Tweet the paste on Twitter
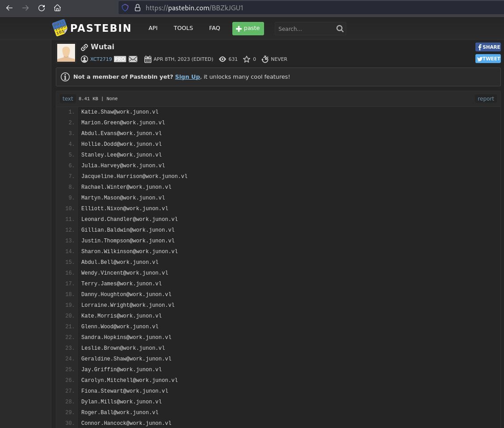The width and height of the screenshot is (504, 428). click(488, 59)
